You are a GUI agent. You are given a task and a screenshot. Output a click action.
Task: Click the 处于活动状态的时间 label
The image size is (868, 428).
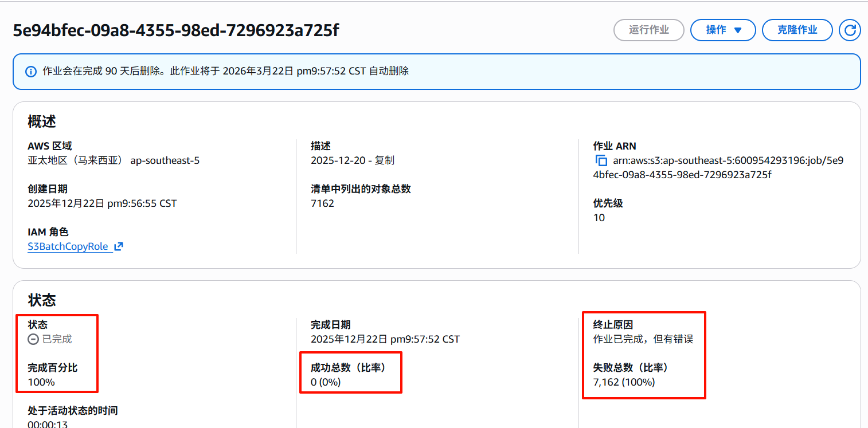click(x=73, y=411)
